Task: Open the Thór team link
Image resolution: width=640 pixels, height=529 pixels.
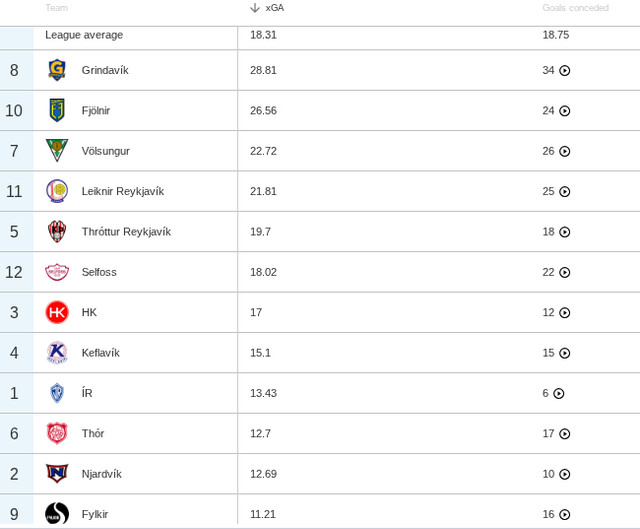Action: tap(93, 434)
